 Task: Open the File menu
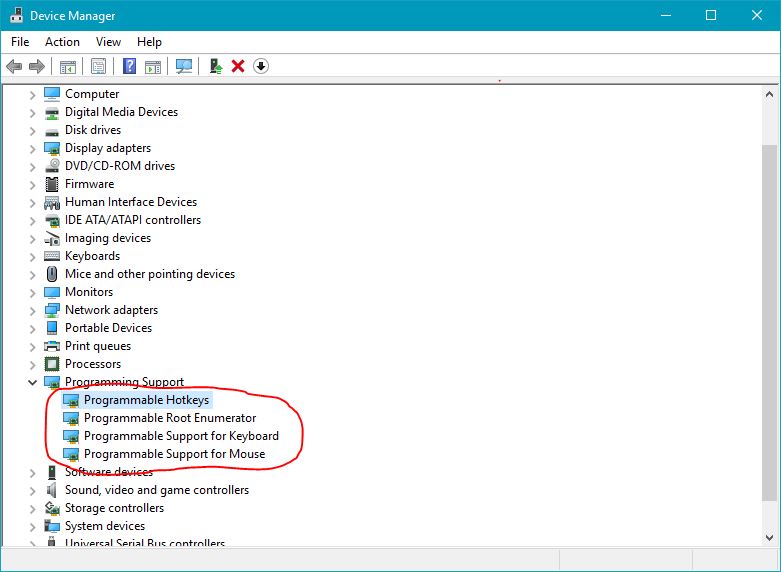(20, 42)
